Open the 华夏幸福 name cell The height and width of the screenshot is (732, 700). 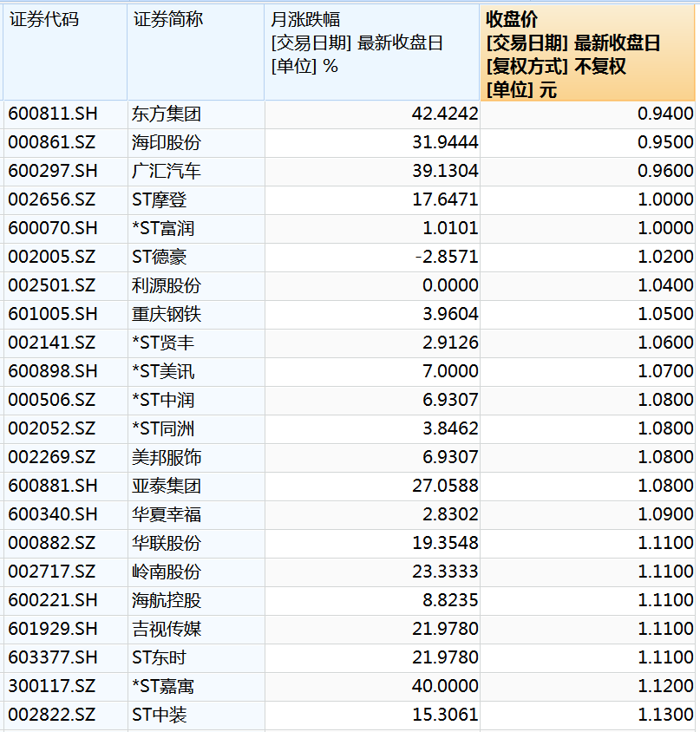click(196, 515)
